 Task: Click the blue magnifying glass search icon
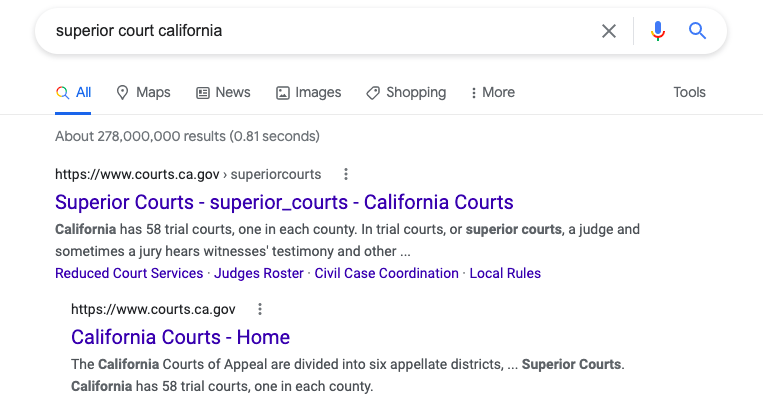(x=697, y=31)
